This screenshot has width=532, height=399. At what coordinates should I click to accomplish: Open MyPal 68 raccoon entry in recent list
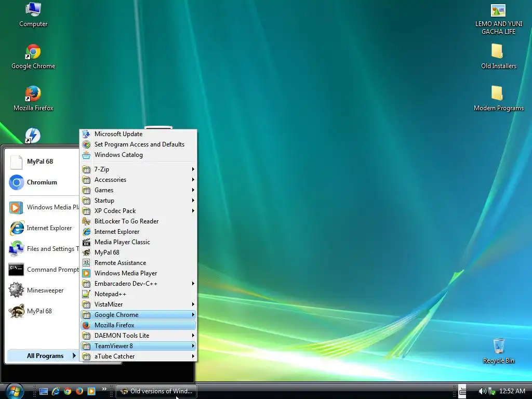43,311
